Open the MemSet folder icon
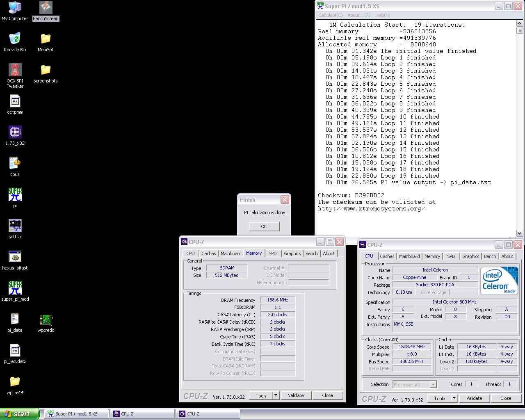 [46, 42]
